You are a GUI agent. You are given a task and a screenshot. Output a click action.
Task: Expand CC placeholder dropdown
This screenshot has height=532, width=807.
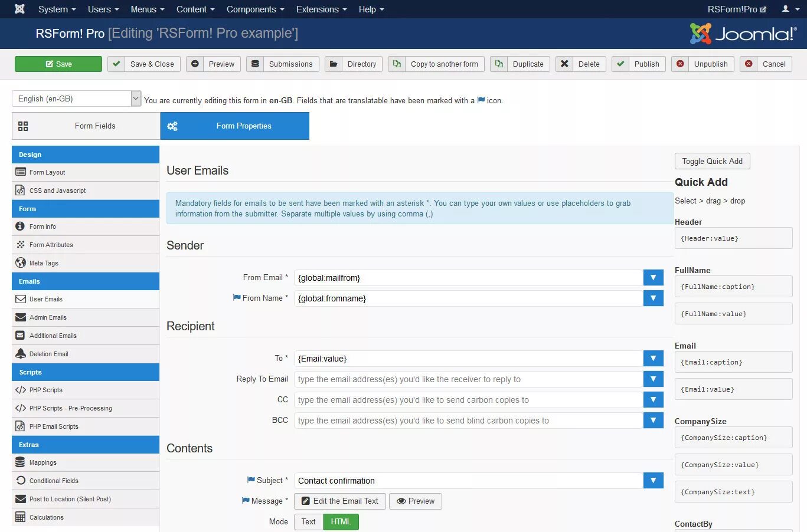[x=653, y=400]
